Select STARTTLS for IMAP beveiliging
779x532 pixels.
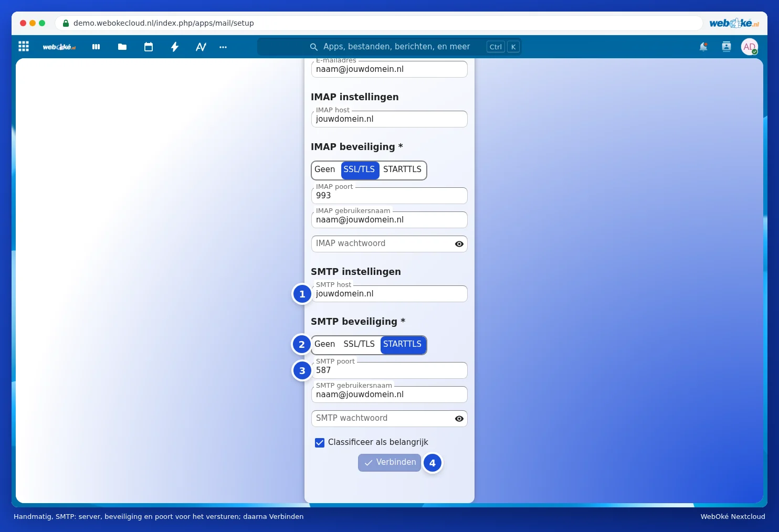click(x=402, y=169)
